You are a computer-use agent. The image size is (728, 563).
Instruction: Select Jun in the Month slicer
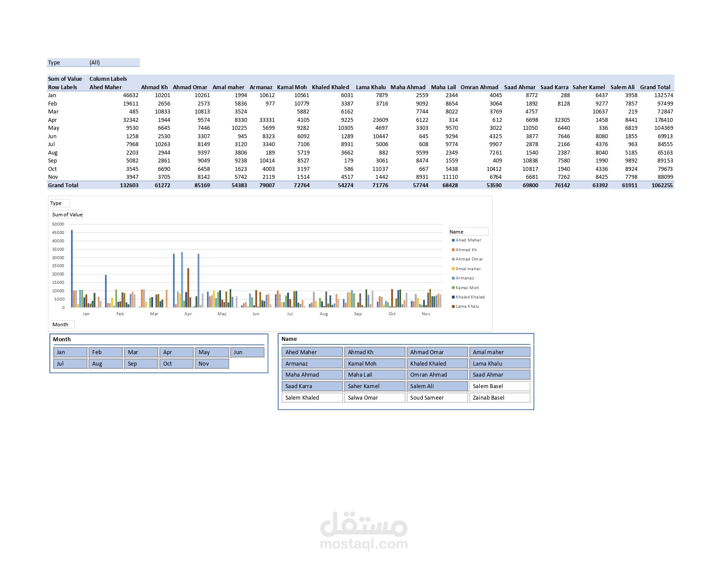tap(247, 352)
